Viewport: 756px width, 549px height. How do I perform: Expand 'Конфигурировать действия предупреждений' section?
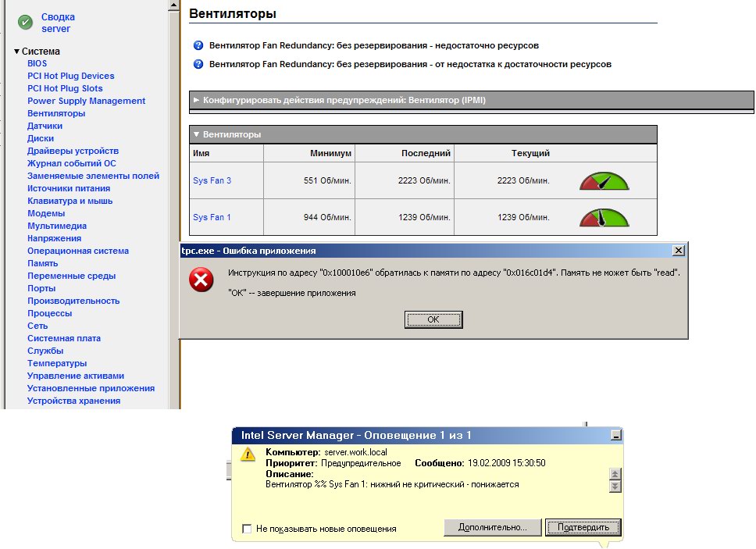coord(197,101)
